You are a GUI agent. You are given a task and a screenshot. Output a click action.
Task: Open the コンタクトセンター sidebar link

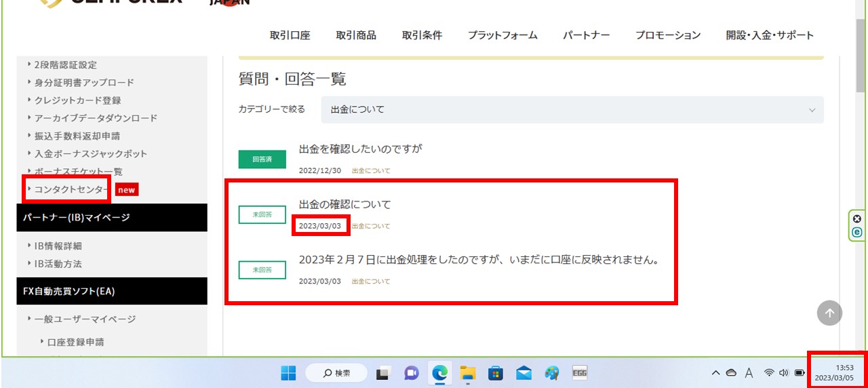71,189
